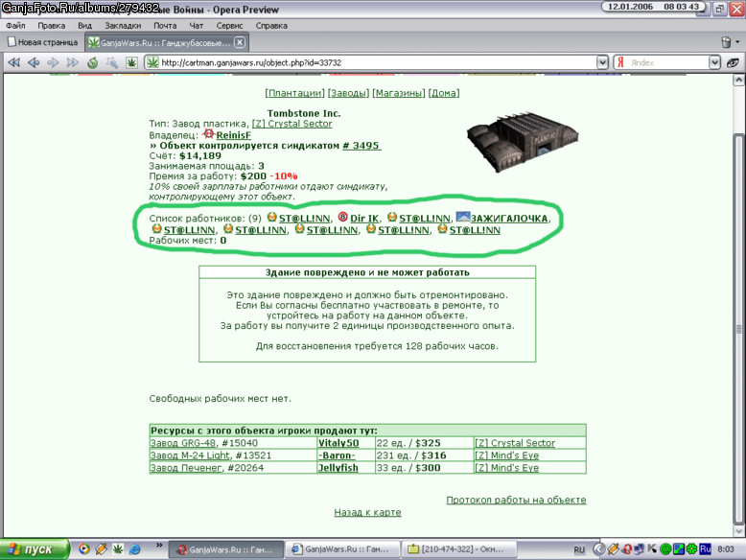This screenshot has width=746, height=560.
Task: Click the RU language indicator
Action: [579, 549]
